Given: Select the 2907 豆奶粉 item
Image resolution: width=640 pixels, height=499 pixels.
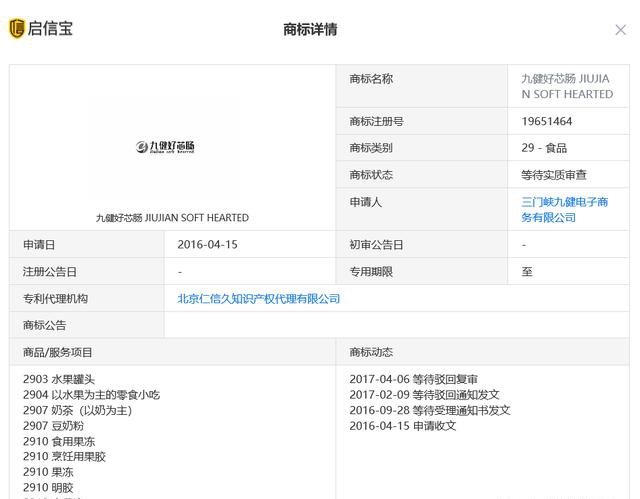Looking at the screenshot, I should pyautogui.click(x=59, y=426).
